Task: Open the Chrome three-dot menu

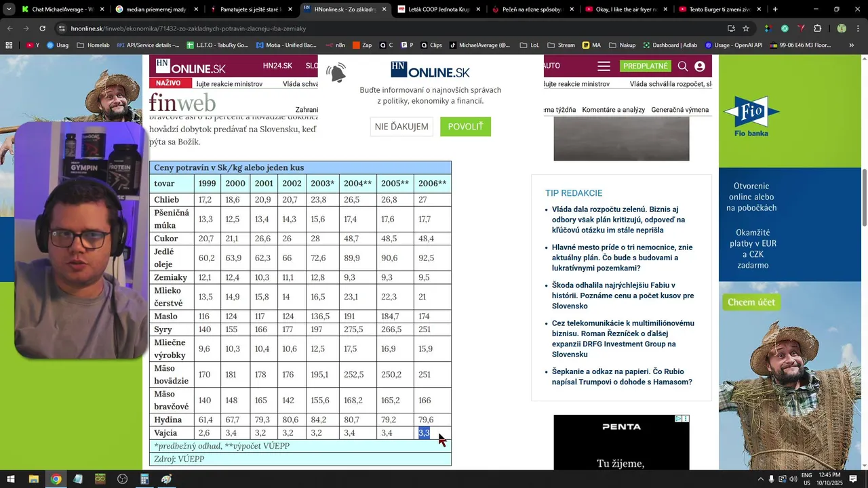Action: (x=859, y=28)
